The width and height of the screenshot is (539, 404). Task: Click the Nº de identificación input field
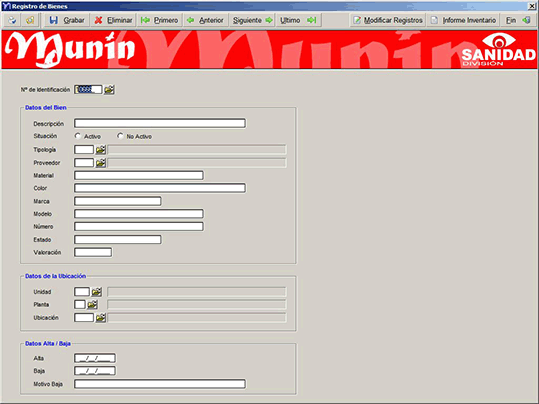point(88,89)
